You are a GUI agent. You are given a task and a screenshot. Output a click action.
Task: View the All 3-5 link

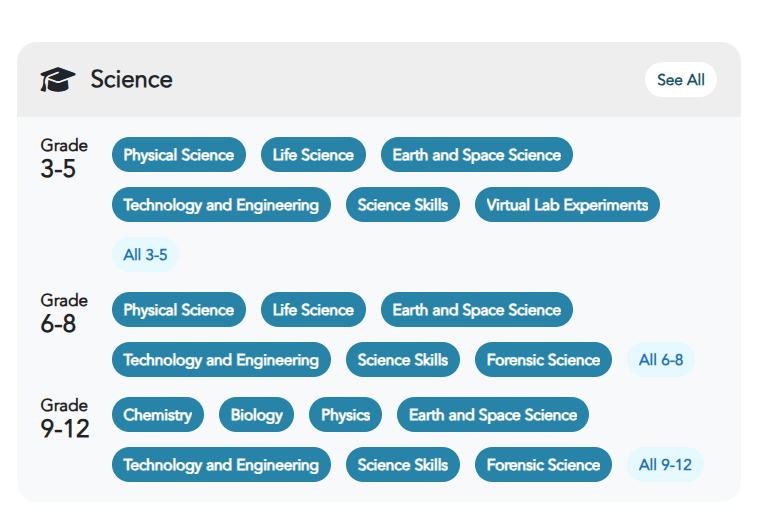tap(145, 255)
